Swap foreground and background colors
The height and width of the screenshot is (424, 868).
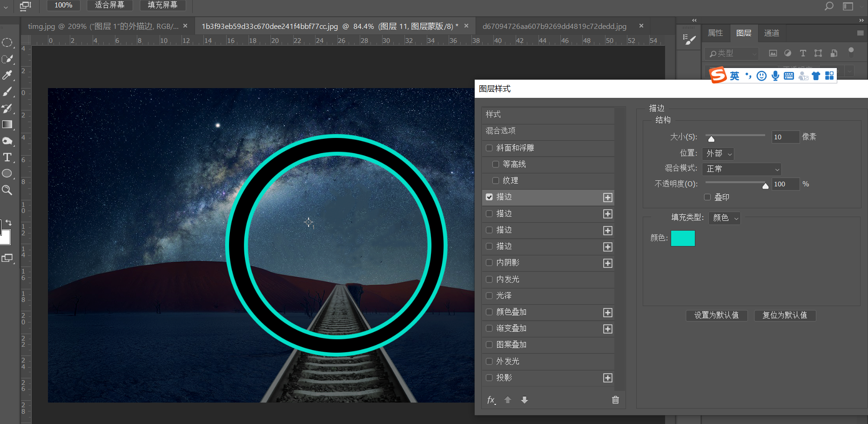click(x=8, y=223)
